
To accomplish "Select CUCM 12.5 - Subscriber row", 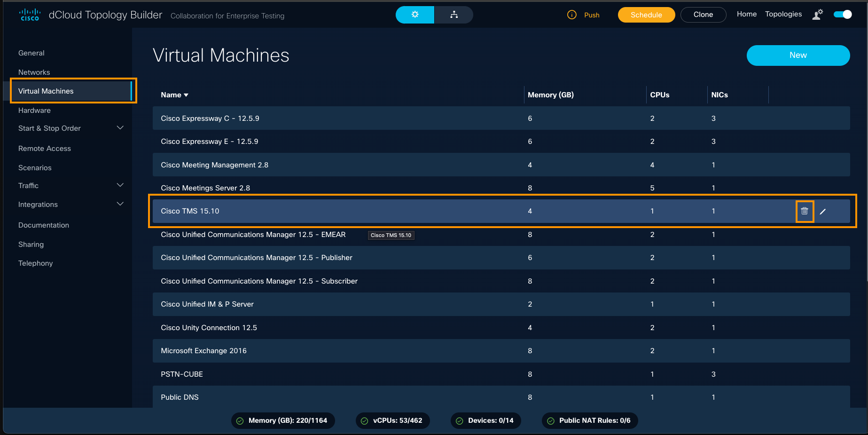I will pos(501,281).
